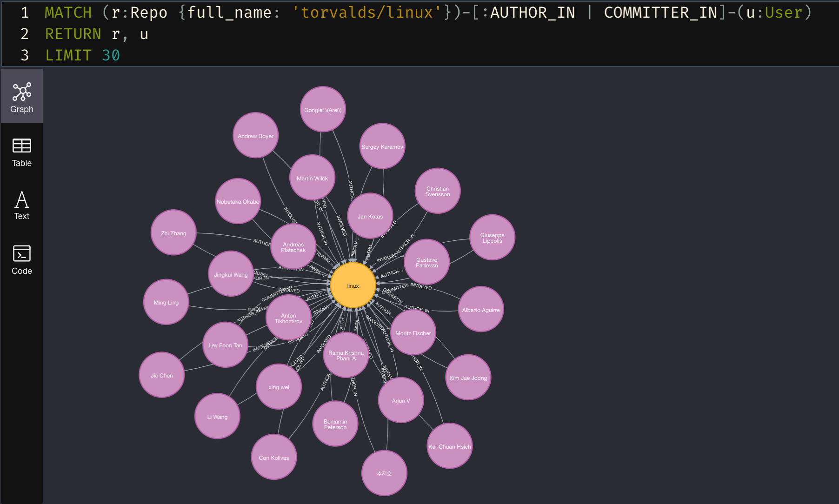Select the Alberto Aguirre node
The image size is (839, 504).
pyautogui.click(x=481, y=309)
